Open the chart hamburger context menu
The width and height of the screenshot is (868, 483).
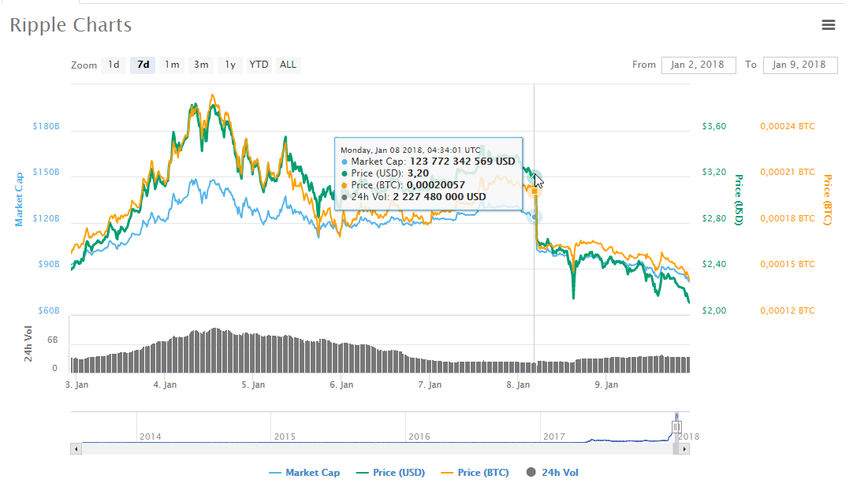tap(828, 25)
